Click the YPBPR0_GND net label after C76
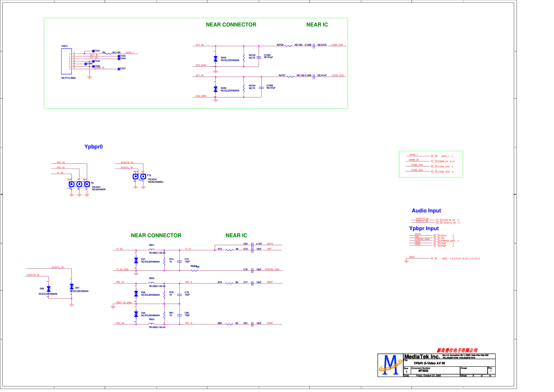This screenshot has width=554, height=392. [x=272, y=270]
